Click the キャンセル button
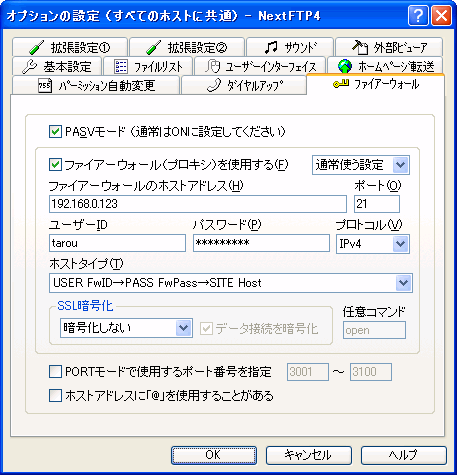This screenshot has width=457, height=475. (309, 455)
